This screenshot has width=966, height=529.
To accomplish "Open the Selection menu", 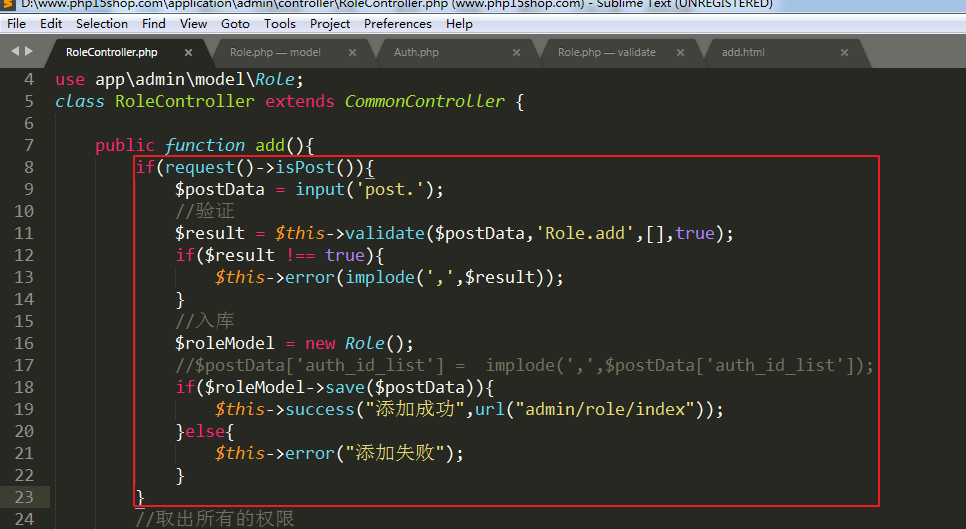I will [x=102, y=23].
